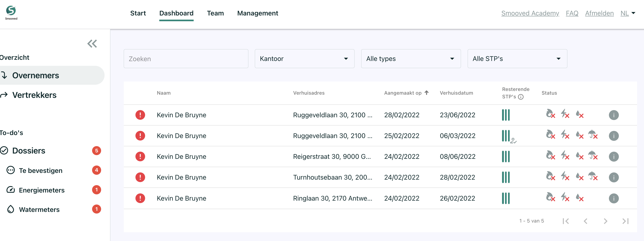Viewport: 644px width, 241px height.
Task: Click person-check icon in 06/03/2022 row
Action: 513,141
